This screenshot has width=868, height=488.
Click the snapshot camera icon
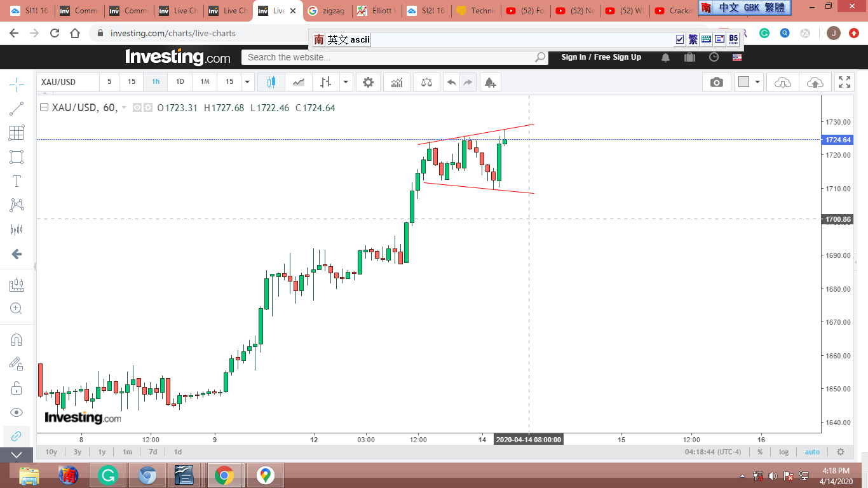click(x=716, y=82)
